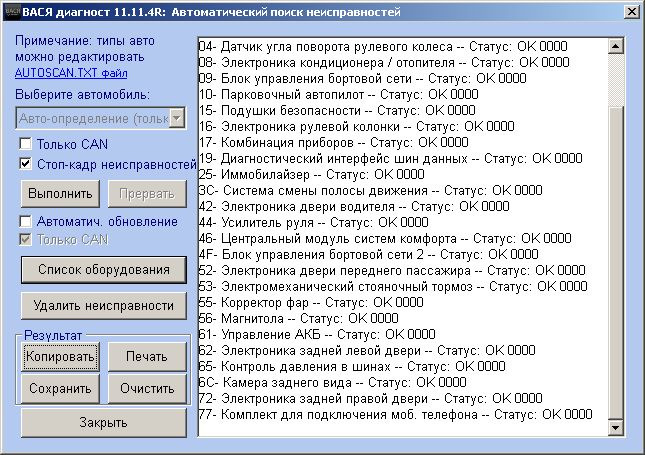This screenshot has height=455, width=645.
Task: Select line 53- Электромеханический стояночный тормоз
Action: pos(393,287)
